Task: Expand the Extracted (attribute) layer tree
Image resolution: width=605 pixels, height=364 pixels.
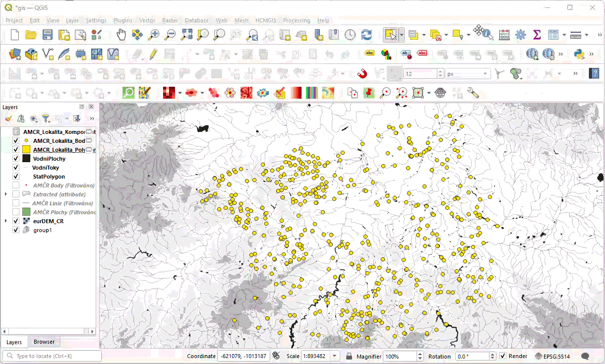Action: [5, 194]
